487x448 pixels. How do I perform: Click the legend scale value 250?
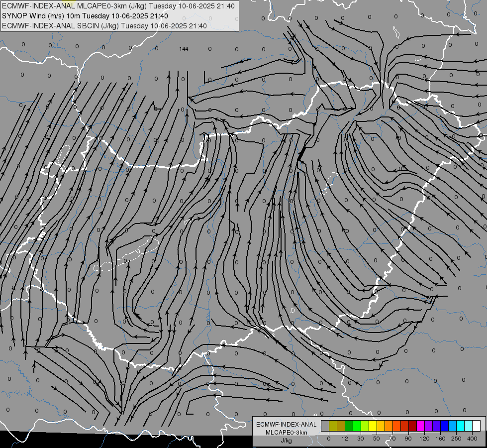tap(456, 439)
